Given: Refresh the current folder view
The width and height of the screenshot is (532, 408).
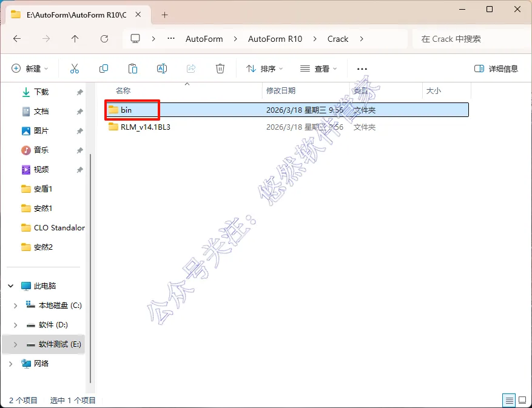Looking at the screenshot, I should click(x=104, y=39).
